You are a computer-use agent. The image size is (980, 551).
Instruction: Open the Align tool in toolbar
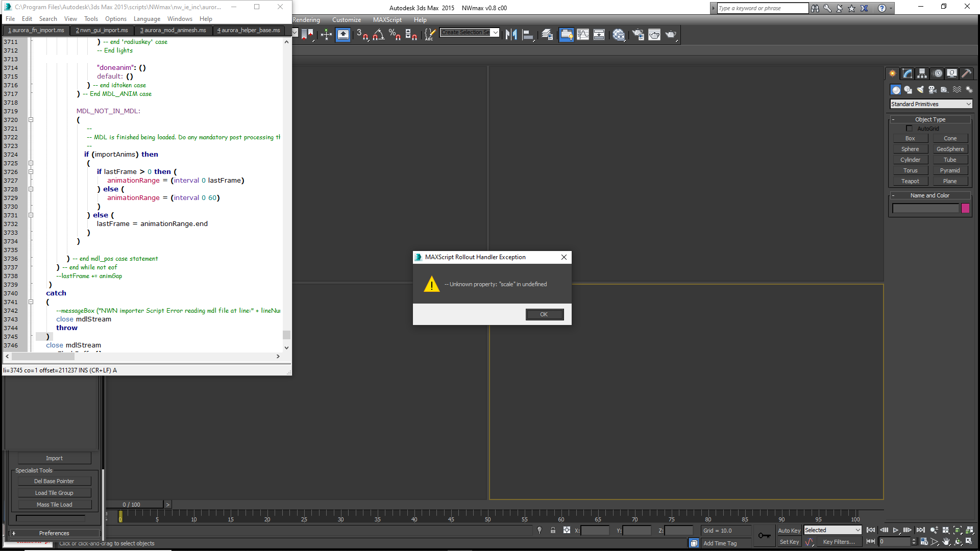pos(528,35)
